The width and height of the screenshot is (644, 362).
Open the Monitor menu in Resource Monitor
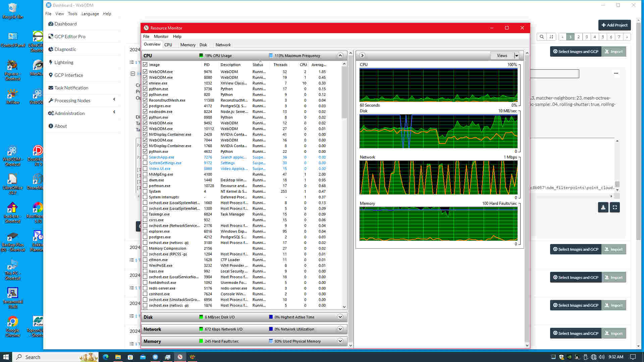[x=161, y=37]
